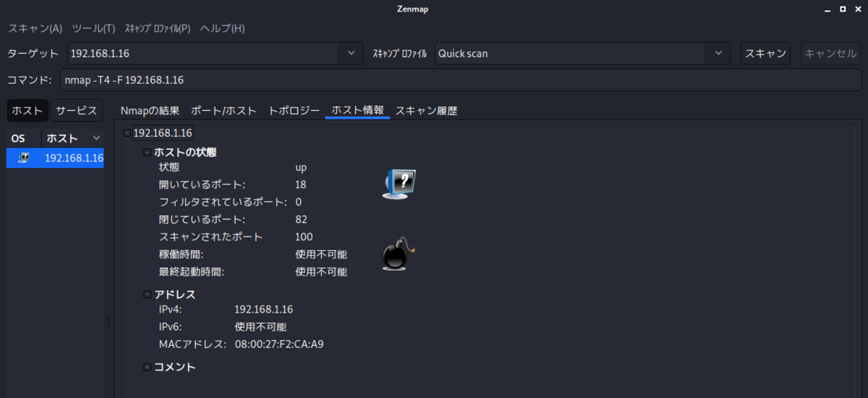Click the Quick scan profile field
The height and width of the screenshot is (398, 868).
coord(570,54)
